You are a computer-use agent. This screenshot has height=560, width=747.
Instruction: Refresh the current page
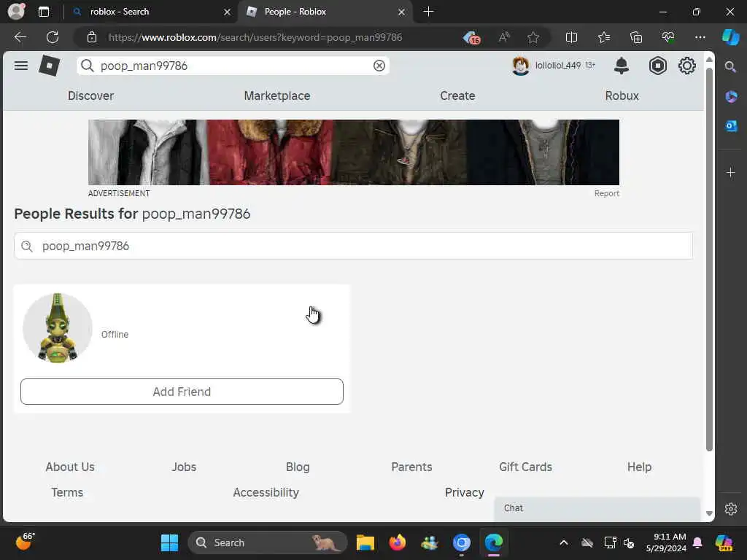click(53, 37)
